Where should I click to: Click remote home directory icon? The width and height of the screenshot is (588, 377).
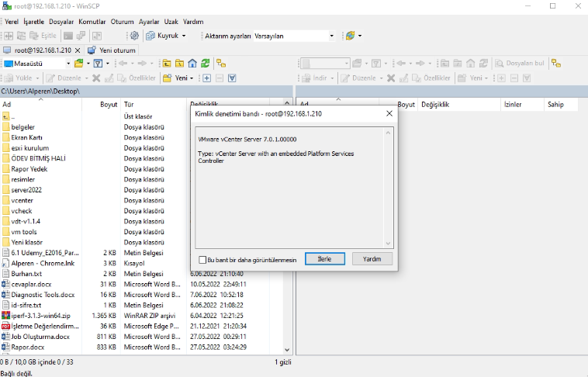click(x=471, y=64)
